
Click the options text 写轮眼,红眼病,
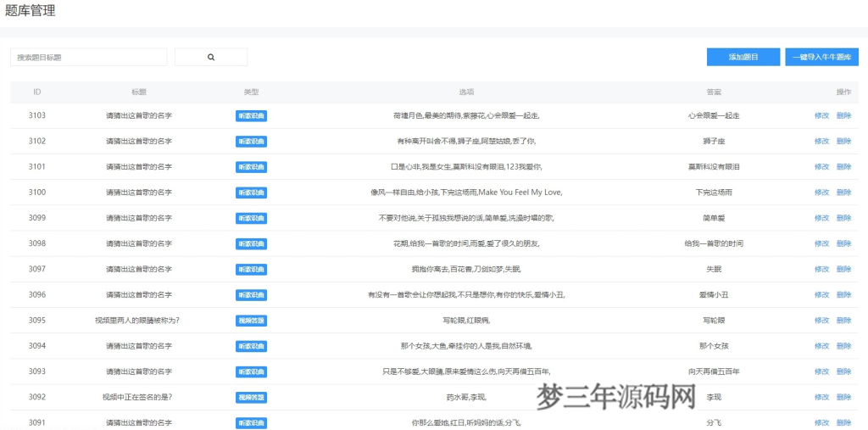[x=467, y=321]
